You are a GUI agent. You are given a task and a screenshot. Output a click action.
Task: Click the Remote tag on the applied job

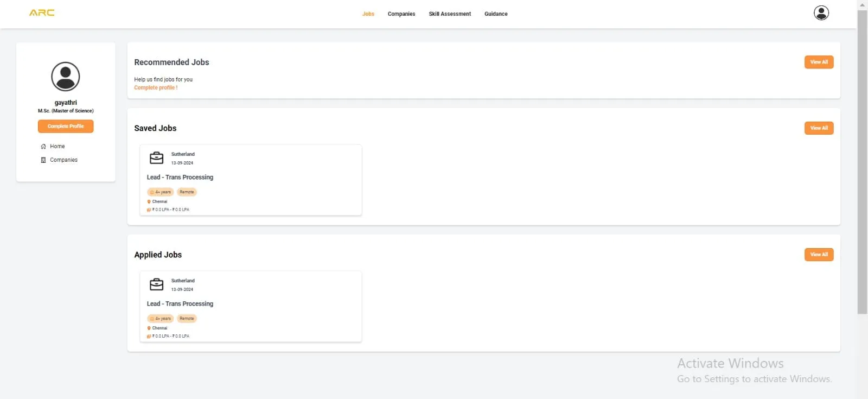coord(187,319)
